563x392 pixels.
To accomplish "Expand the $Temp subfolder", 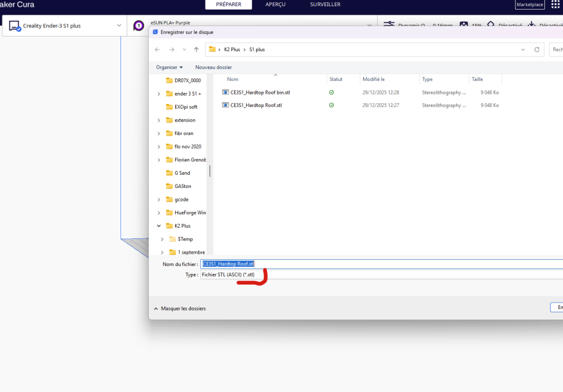I will tap(162, 239).
